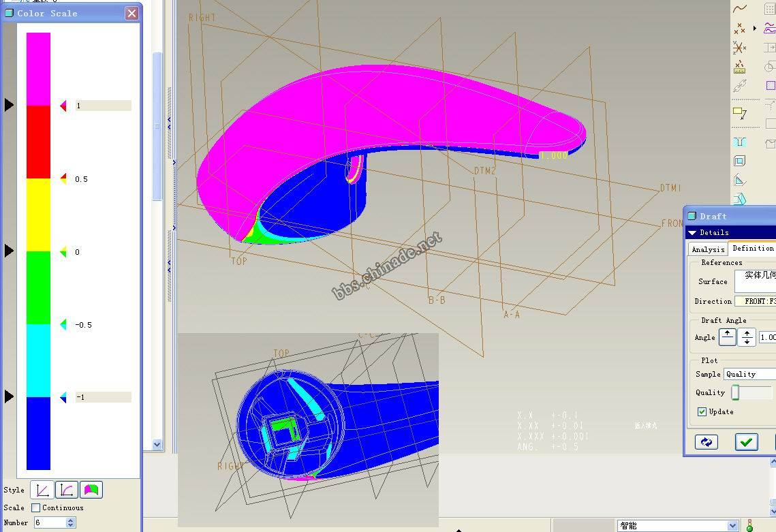Select the Shell tool
Viewport: 776px width, 532px height.
click(x=739, y=161)
